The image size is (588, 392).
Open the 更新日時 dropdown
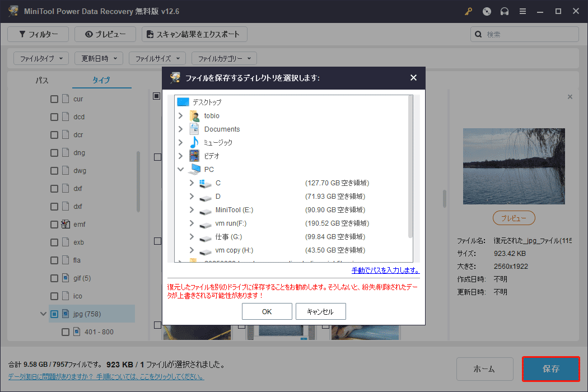[x=98, y=58]
